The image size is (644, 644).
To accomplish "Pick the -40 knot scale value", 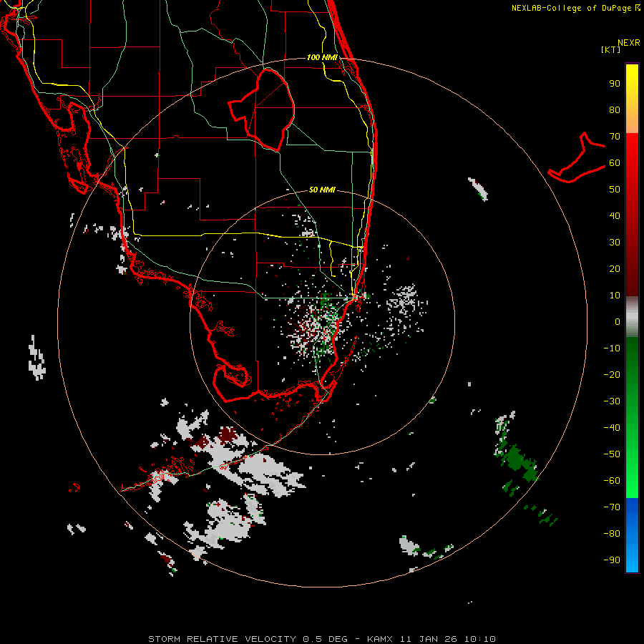I will pos(612,428).
